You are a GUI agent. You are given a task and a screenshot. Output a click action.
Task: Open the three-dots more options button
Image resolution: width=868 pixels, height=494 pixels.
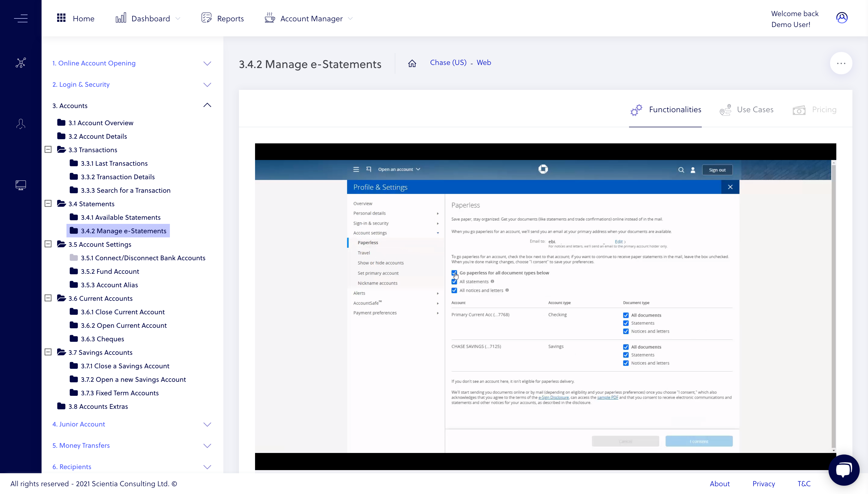tap(841, 63)
